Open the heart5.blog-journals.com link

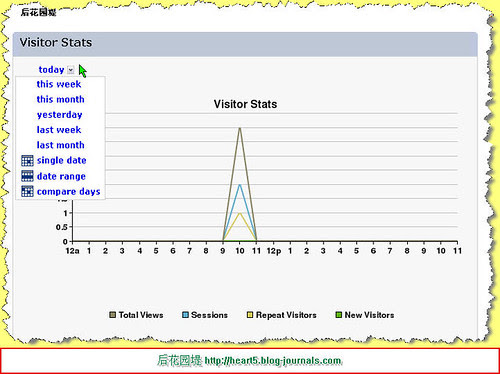coord(273,361)
